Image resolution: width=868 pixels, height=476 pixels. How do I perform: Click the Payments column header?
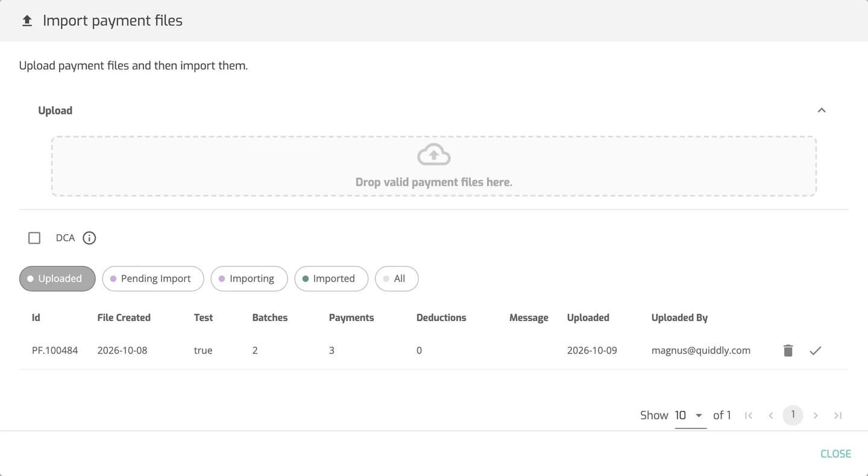click(x=351, y=318)
